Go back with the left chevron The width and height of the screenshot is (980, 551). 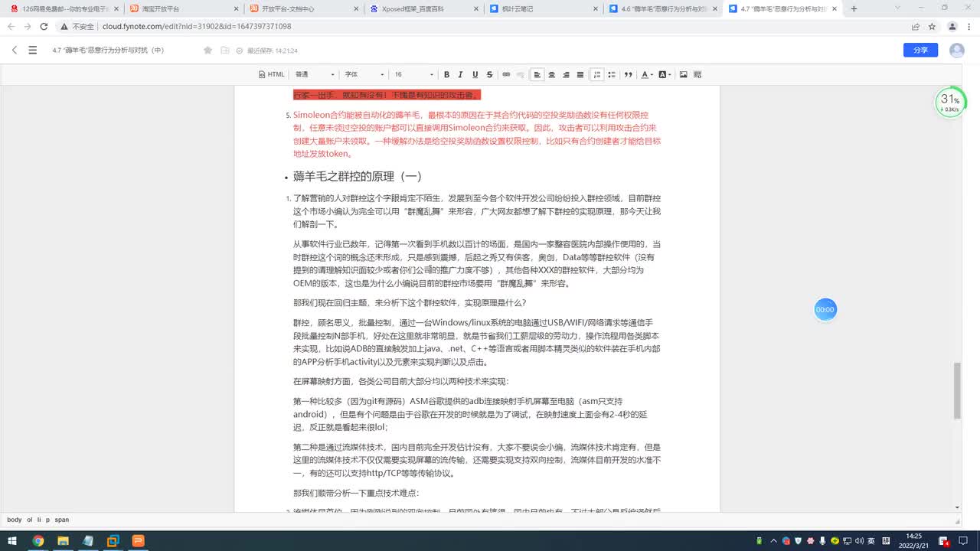tap(14, 50)
